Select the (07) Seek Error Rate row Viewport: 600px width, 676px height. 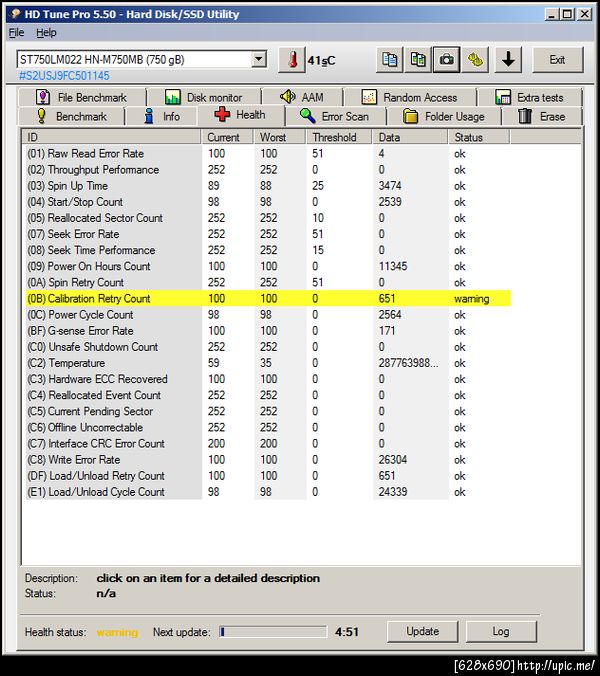[268, 234]
